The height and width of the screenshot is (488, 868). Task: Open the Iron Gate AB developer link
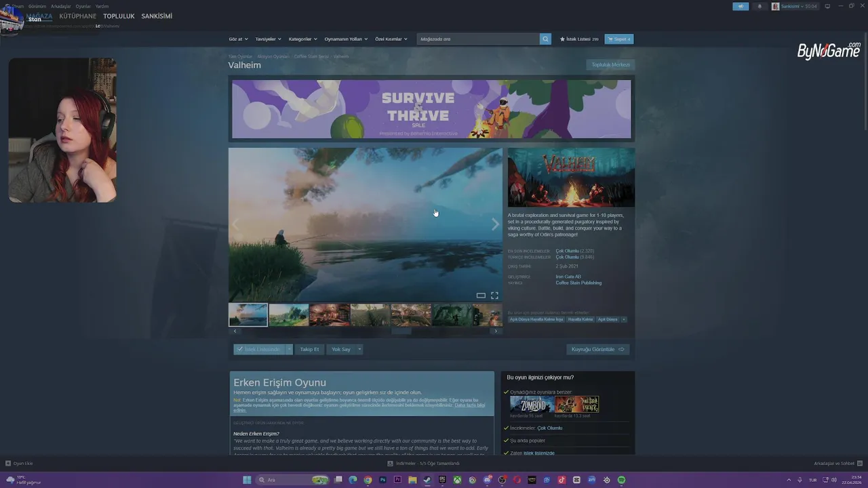tap(568, 277)
